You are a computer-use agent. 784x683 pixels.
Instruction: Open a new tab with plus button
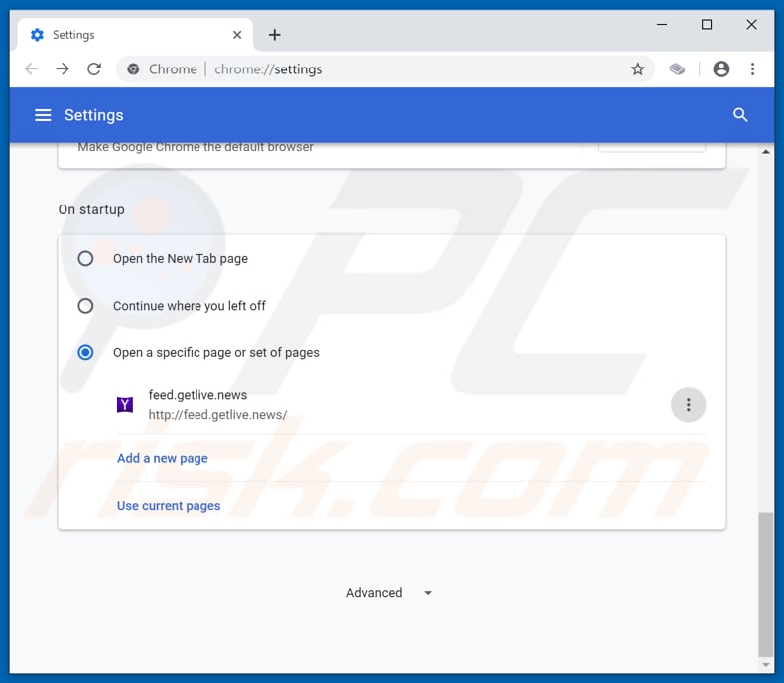[x=275, y=35]
